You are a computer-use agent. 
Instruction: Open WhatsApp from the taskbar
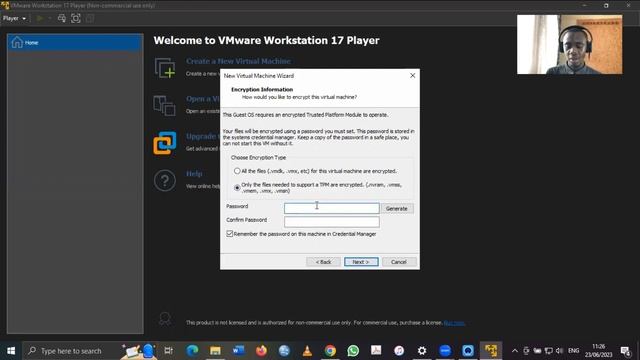pos(353,351)
